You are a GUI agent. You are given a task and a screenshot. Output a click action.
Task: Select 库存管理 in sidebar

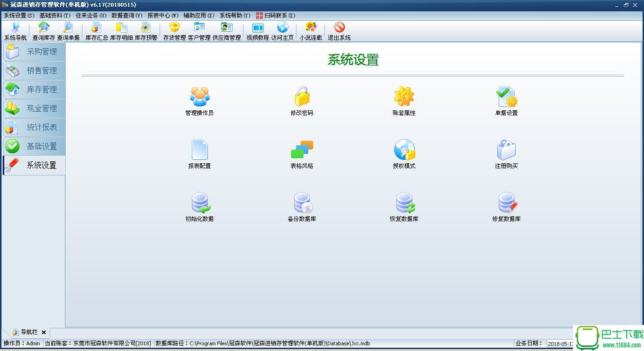(x=34, y=89)
